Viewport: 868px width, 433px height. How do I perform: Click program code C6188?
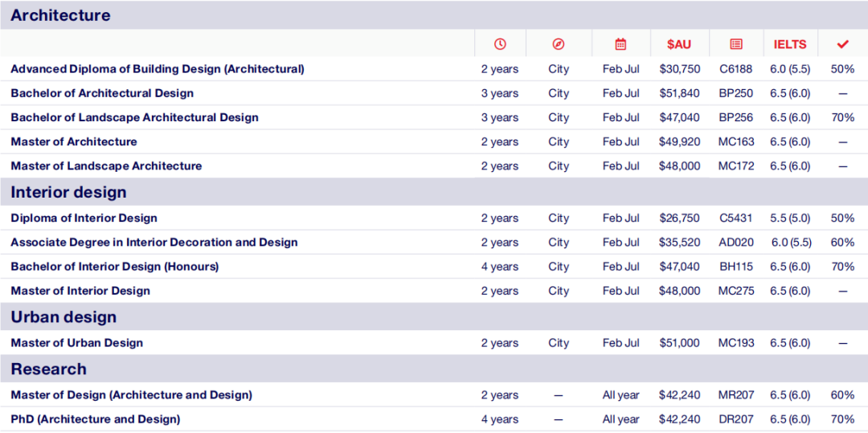coord(735,69)
